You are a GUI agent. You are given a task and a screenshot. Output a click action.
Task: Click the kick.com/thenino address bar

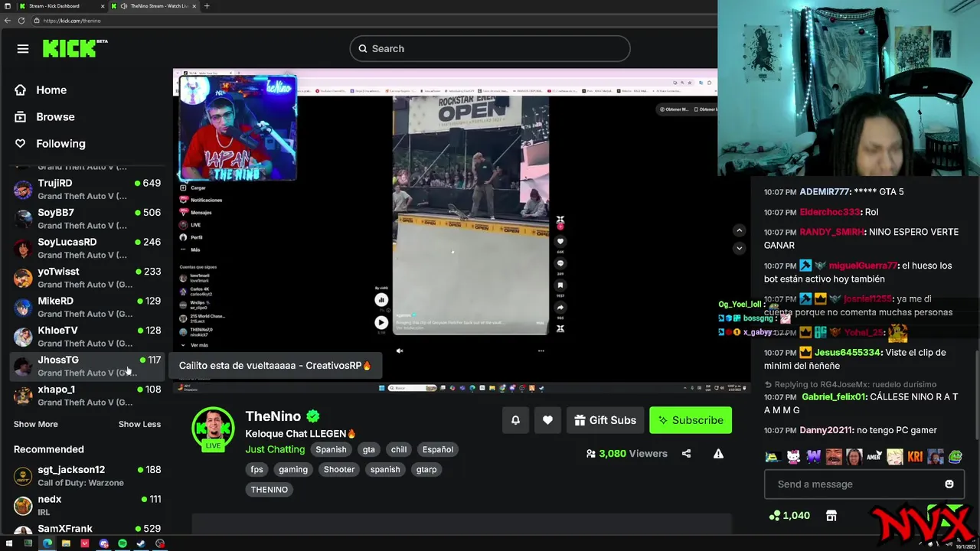point(375,21)
